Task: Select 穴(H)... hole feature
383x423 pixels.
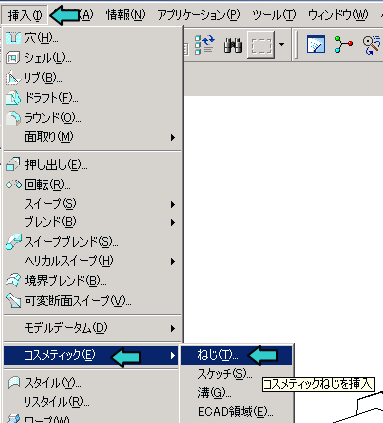Action: pos(93,38)
